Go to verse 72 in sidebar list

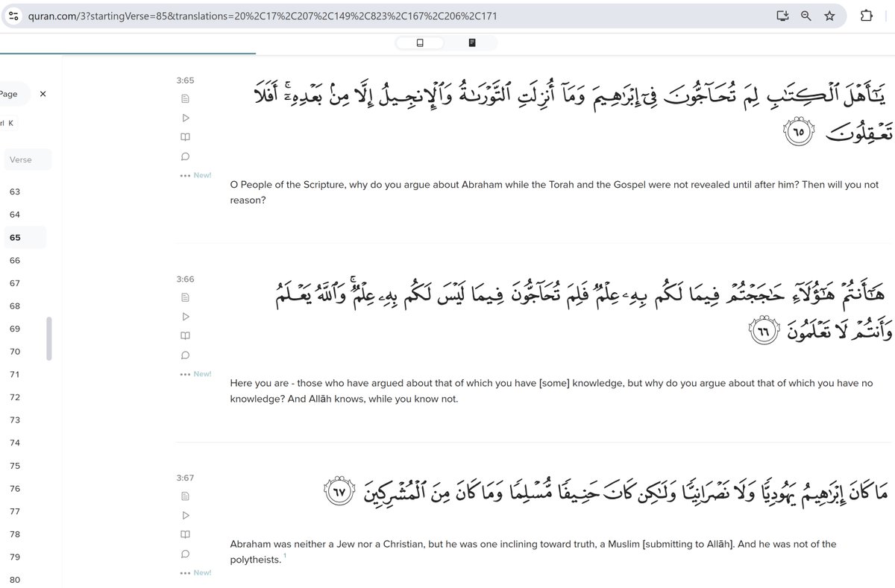(x=16, y=397)
